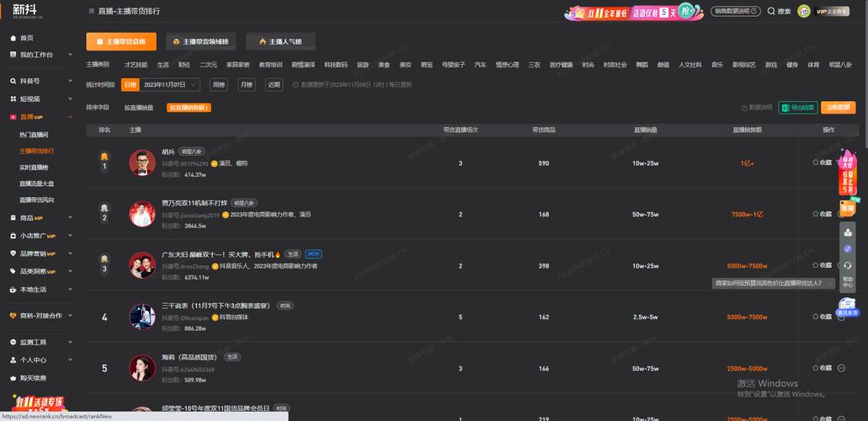Click the 抖音号 search icon in sidebar
This screenshot has width=868, height=421.
click(x=13, y=81)
